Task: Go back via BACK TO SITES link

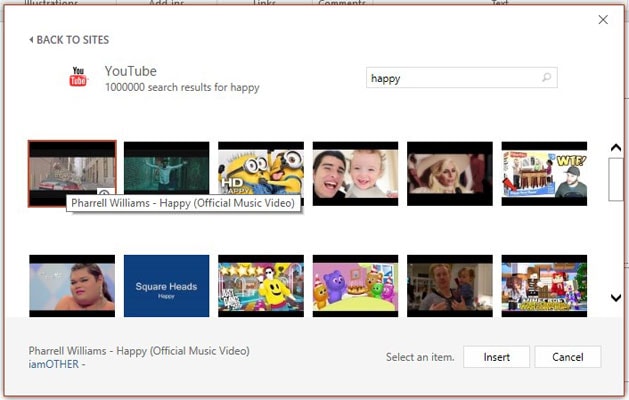Action: click(x=69, y=40)
